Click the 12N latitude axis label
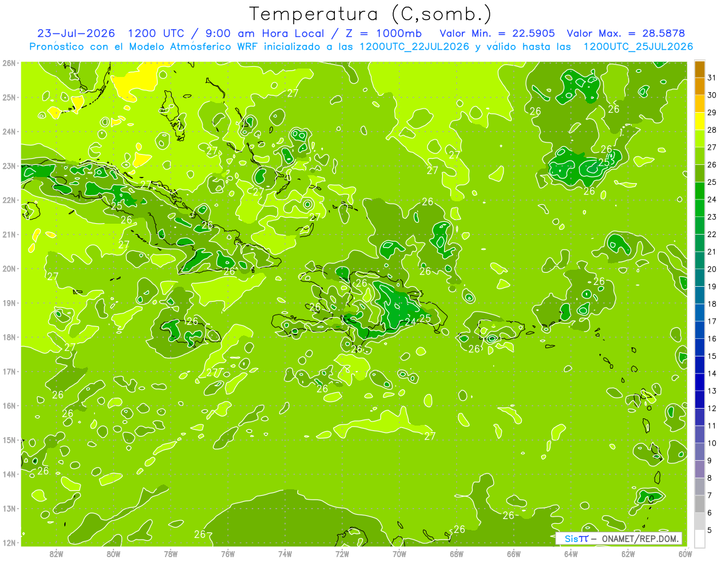 coord(8,543)
